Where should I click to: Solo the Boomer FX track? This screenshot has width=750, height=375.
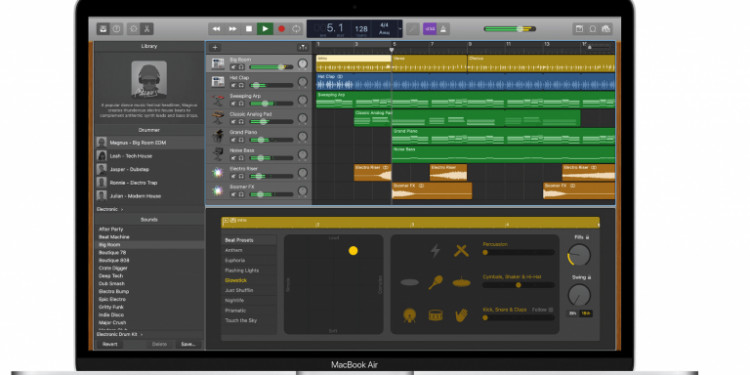pos(241,195)
